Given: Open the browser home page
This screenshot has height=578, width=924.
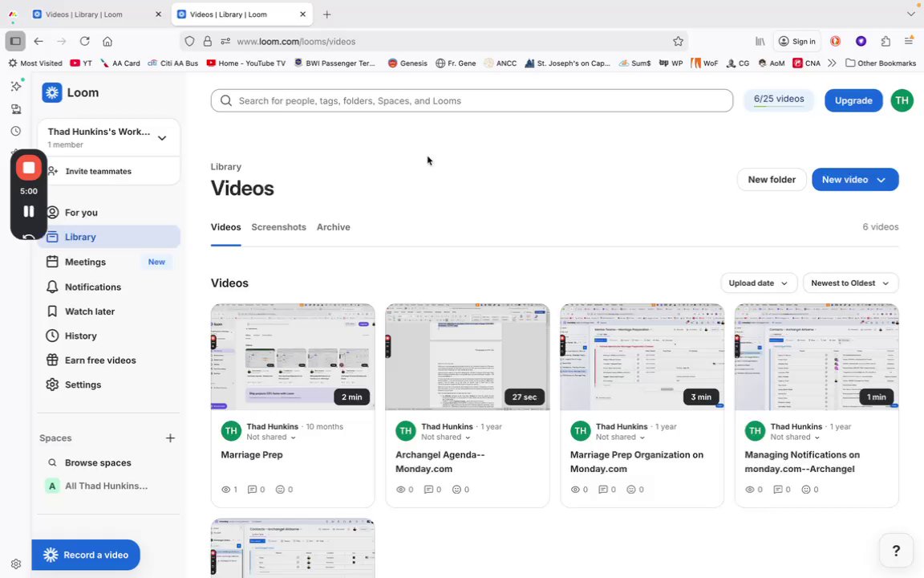Looking at the screenshot, I should 107,41.
